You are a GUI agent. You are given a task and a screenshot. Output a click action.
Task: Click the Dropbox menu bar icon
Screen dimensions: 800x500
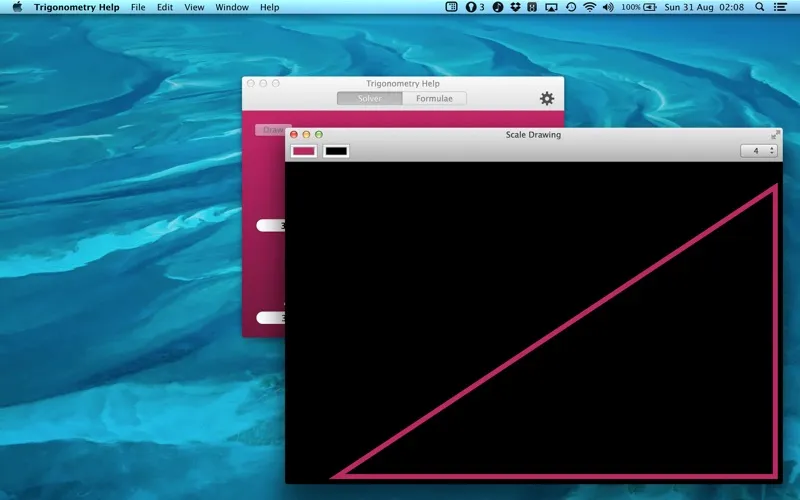tap(515, 7)
